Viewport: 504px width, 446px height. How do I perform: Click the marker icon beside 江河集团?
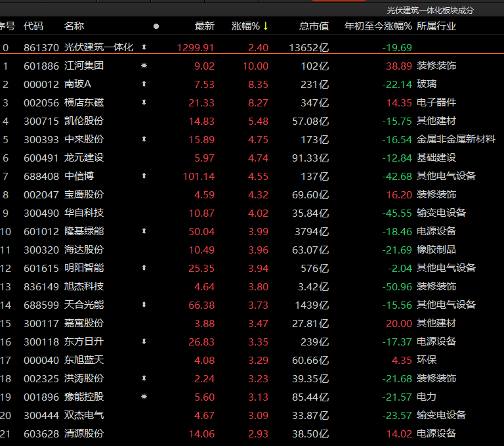pyautogui.click(x=144, y=66)
